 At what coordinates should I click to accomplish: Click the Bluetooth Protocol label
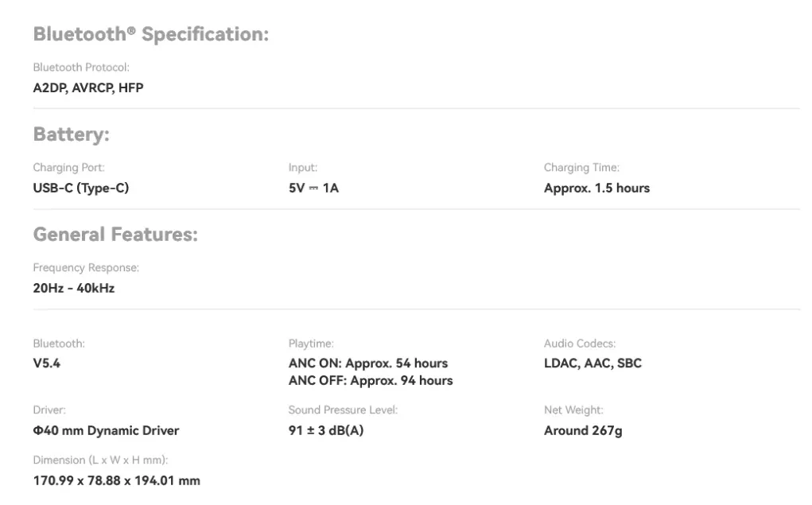pyautogui.click(x=81, y=68)
